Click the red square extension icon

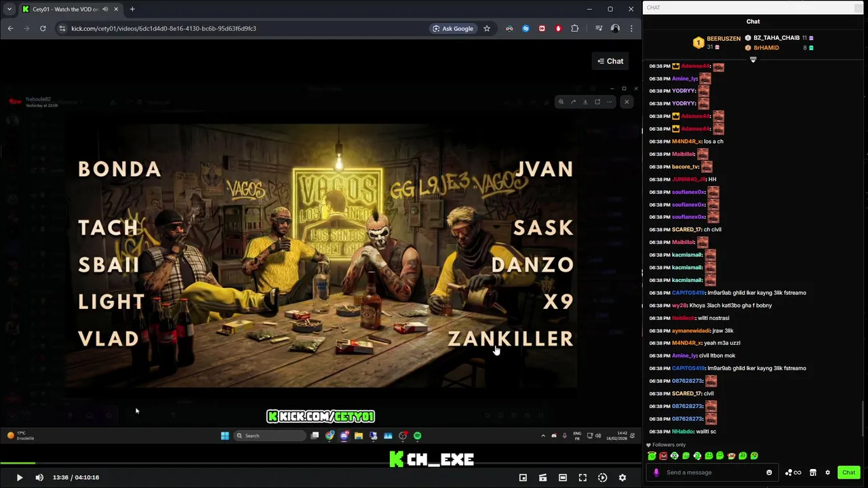(x=542, y=28)
